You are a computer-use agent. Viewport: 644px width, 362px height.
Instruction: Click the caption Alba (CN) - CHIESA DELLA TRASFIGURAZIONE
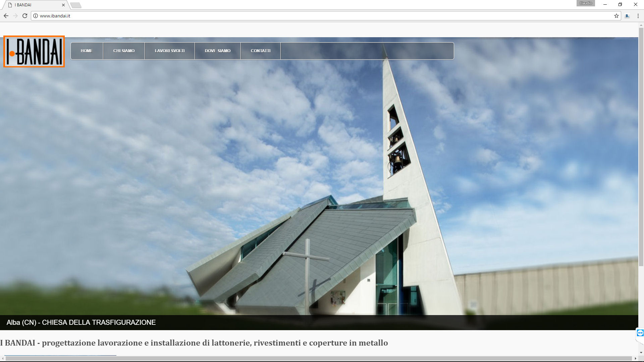click(81, 322)
